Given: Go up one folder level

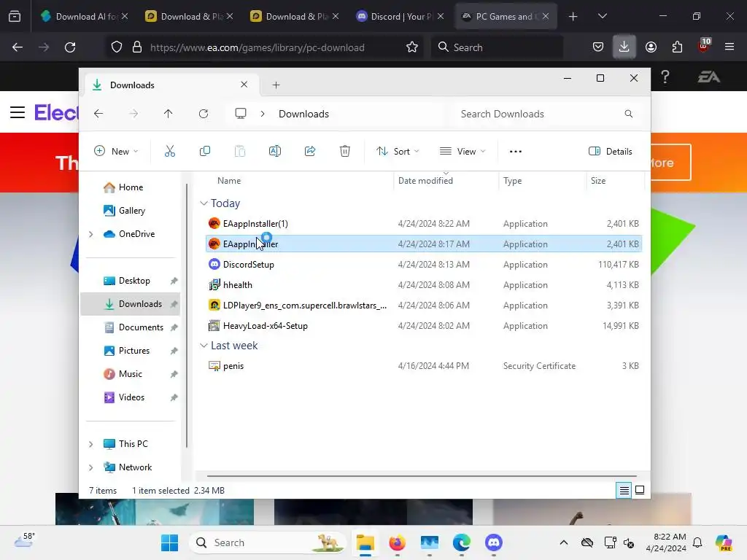Looking at the screenshot, I should [169, 114].
